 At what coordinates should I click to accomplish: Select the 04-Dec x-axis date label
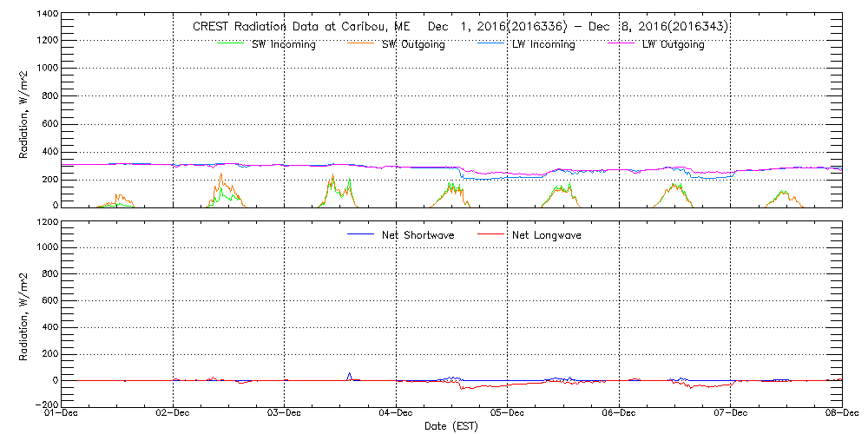click(396, 414)
